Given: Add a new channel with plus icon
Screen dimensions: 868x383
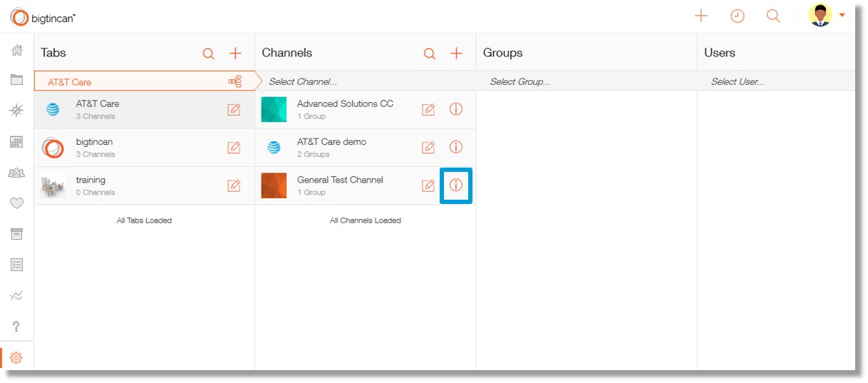Looking at the screenshot, I should coord(457,53).
